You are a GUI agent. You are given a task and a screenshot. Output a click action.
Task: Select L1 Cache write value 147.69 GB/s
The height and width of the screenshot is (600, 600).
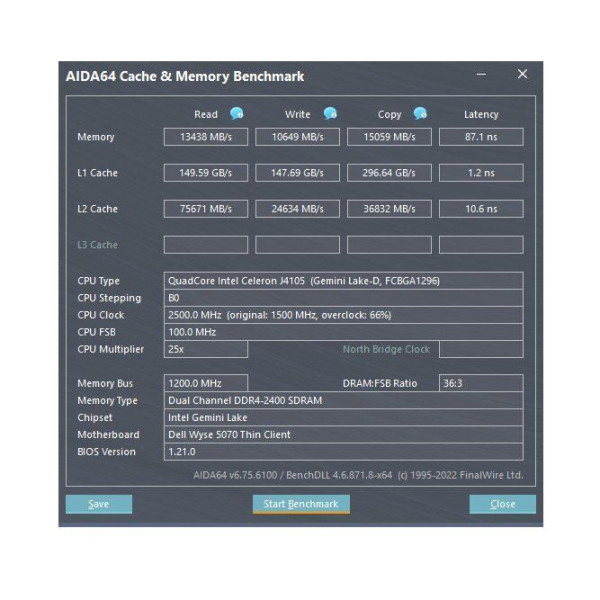pyautogui.click(x=297, y=173)
